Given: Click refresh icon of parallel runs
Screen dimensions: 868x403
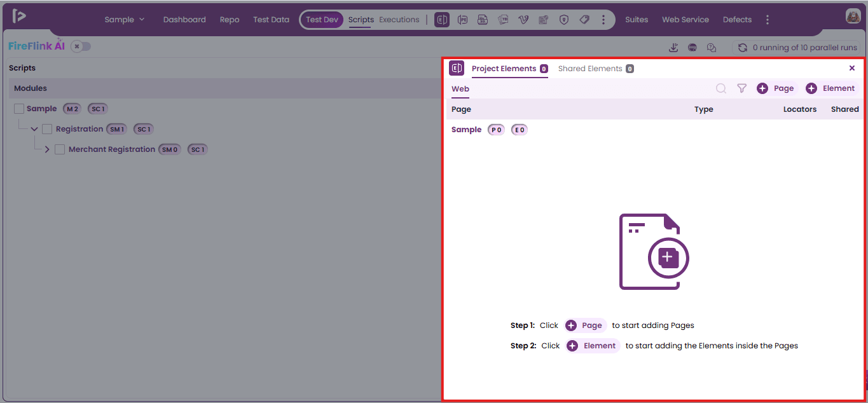Looking at the screenshot, I should pyautogui.click(x=742, y=48).
